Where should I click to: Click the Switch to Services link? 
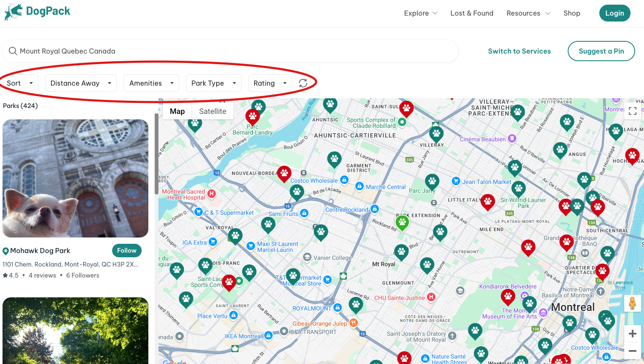pyautogui.click(x=519, y=51)
